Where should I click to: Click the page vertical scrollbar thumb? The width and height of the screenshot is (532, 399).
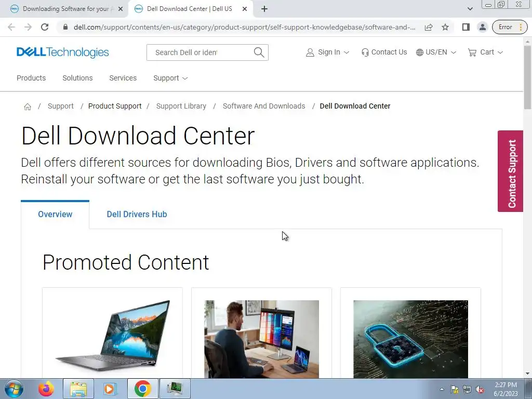pyautogui.click(x=527, y=77)
